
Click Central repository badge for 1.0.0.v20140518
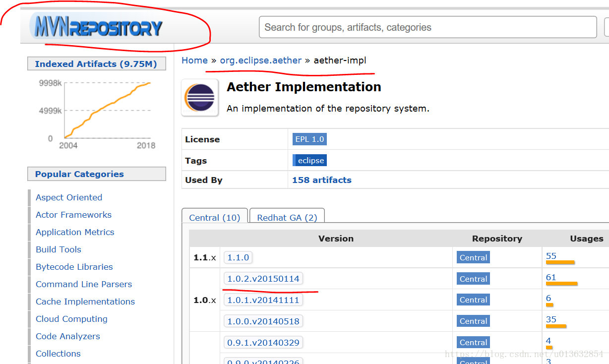(474, 321)
